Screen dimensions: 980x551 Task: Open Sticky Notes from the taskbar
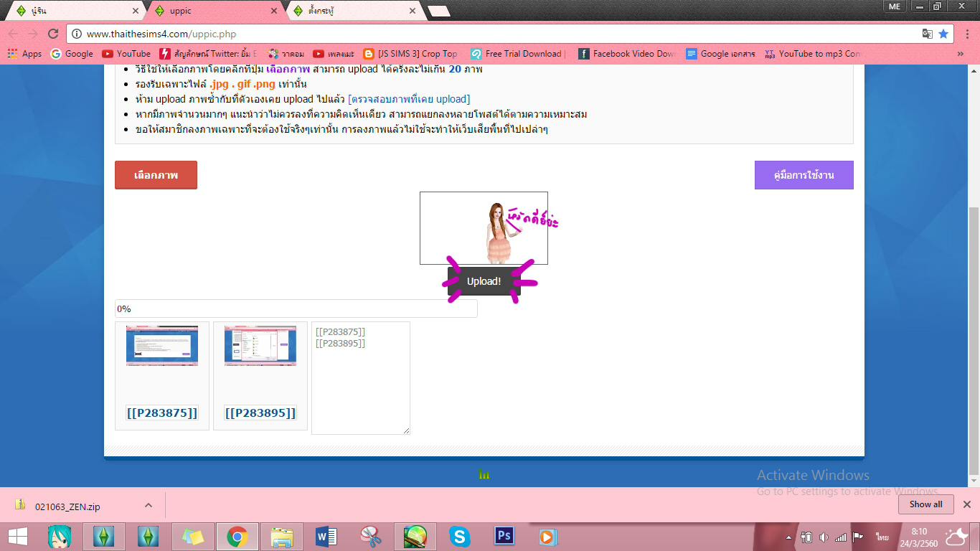click(x=193, y=537)
